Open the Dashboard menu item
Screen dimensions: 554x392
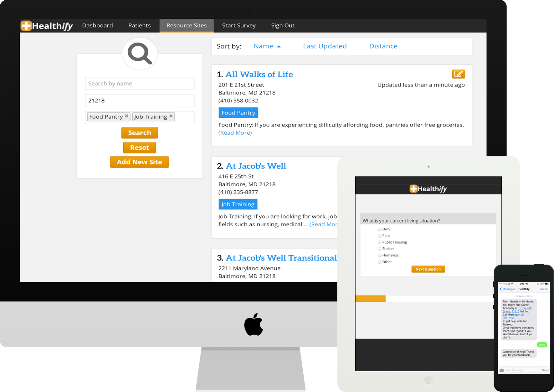[x=97, y=26]
